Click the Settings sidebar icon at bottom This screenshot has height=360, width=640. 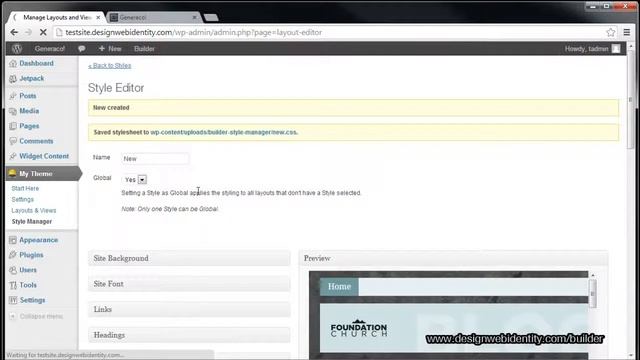tap(13, 300)
